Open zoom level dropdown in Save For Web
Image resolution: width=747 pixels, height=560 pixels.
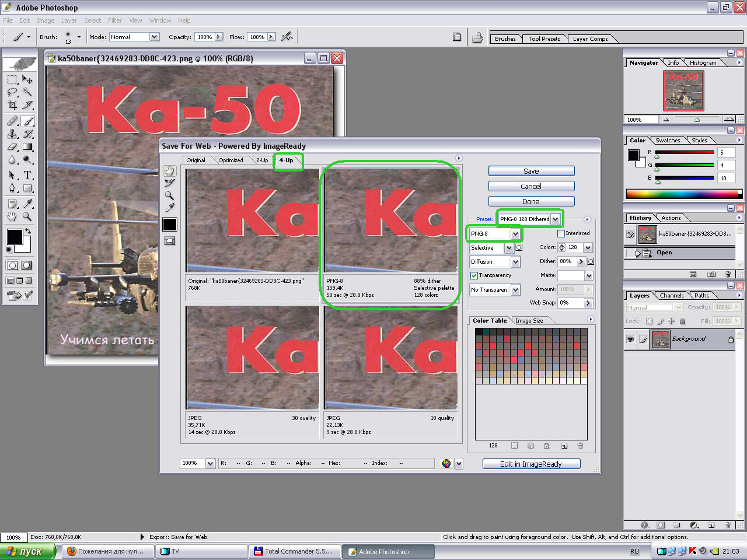coord(211,463)
